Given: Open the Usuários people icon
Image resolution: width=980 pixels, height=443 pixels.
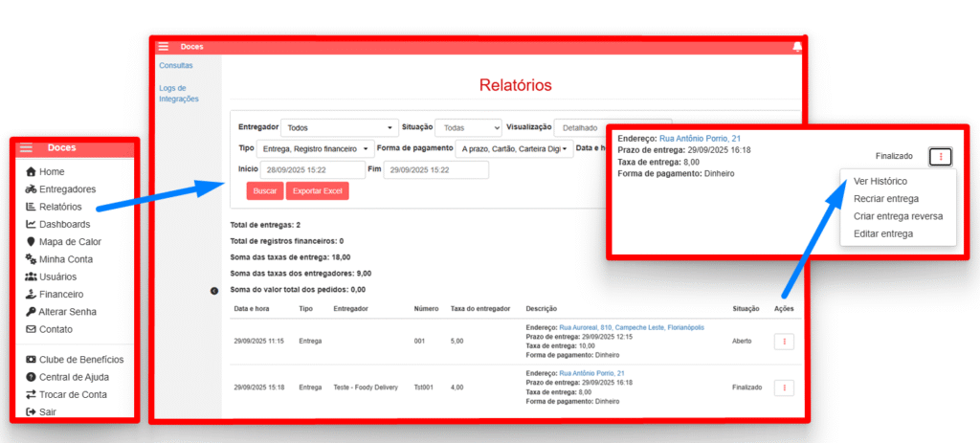Looking at the screenshot, I should point(31,277).
